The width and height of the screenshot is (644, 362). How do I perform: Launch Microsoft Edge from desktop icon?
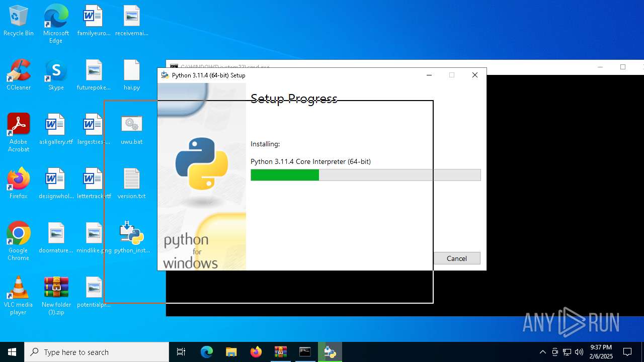pos(56,24)
